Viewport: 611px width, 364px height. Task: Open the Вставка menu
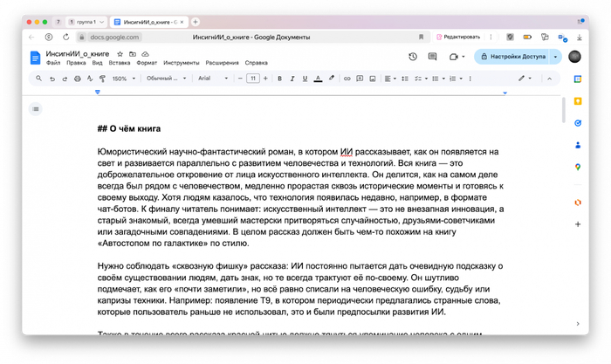[x=120, y=63]
